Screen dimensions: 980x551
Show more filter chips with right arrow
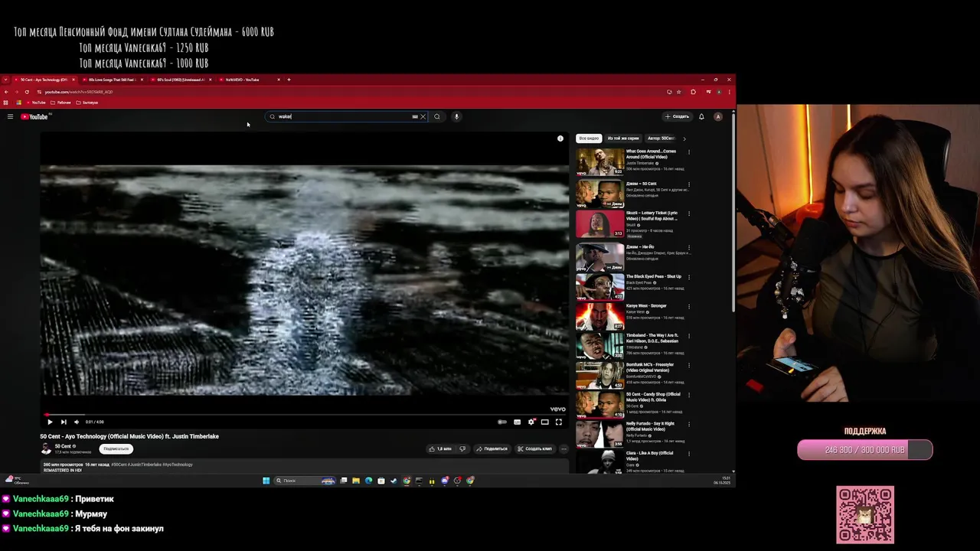click(x=684, y=139)
